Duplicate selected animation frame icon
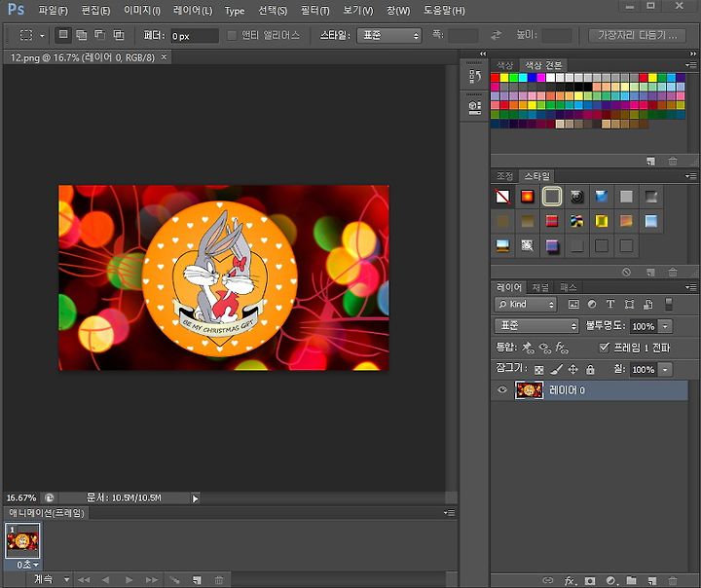This screenshot has width=701, height=588. tap(197, 580)
